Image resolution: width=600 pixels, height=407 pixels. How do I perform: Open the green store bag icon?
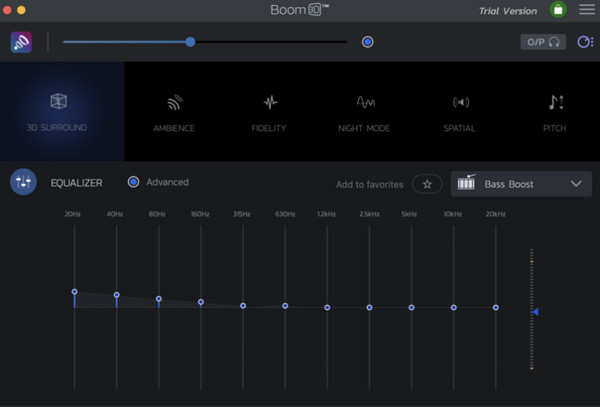[558, 10]
